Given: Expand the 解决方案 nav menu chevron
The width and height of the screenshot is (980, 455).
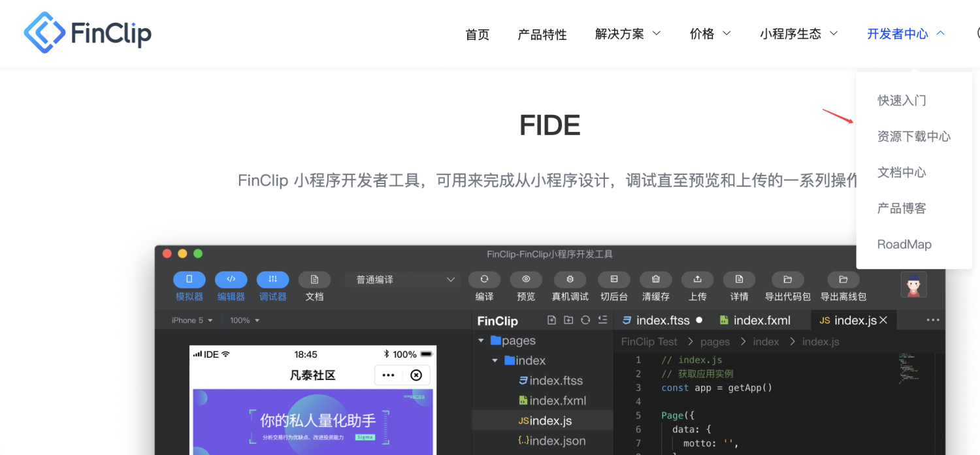Looking at the screenshot, I should coord(657,33).
